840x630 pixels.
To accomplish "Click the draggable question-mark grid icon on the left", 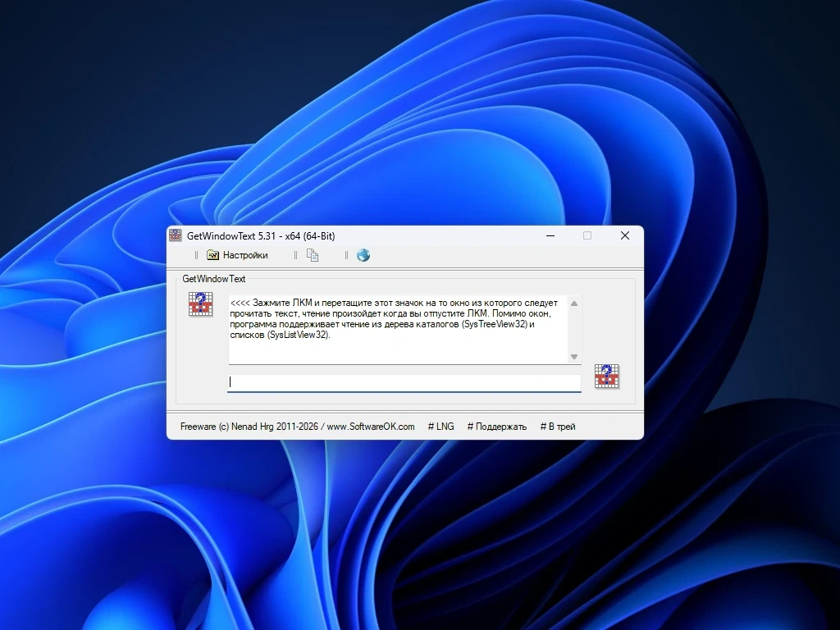I will (201, 304).
